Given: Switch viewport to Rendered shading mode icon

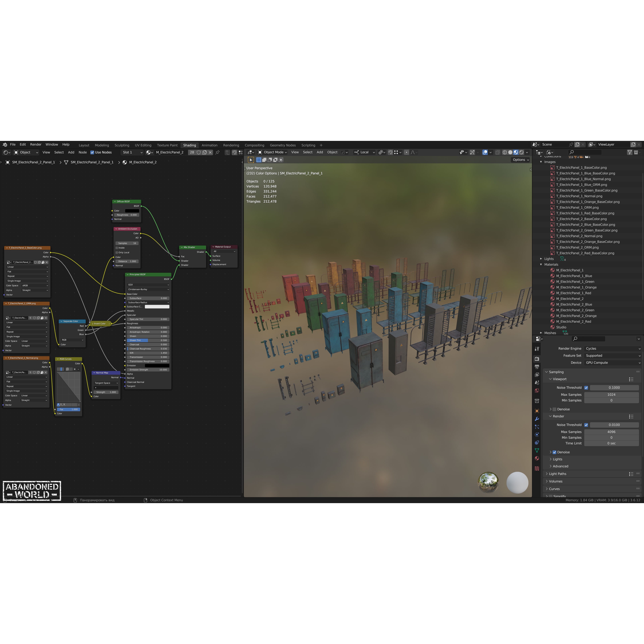Looking at the screenshot, I should pyautogui.click(x=521, y=152).
